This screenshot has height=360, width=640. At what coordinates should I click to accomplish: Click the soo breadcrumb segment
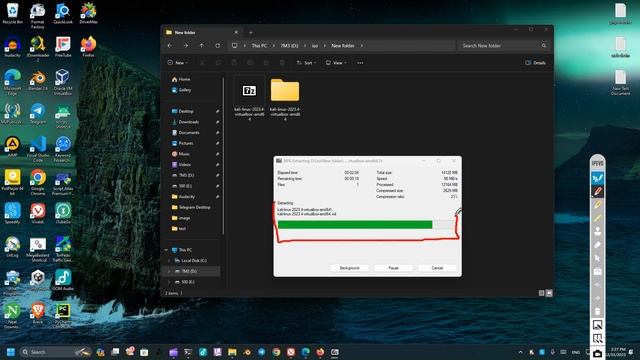tap(315, 46)
